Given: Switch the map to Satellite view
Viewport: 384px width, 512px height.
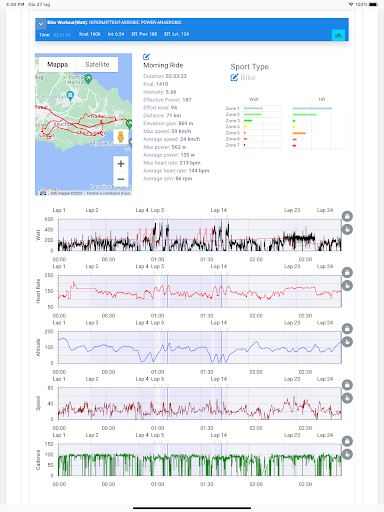Looking at the screenshot, I should (97, 65).
